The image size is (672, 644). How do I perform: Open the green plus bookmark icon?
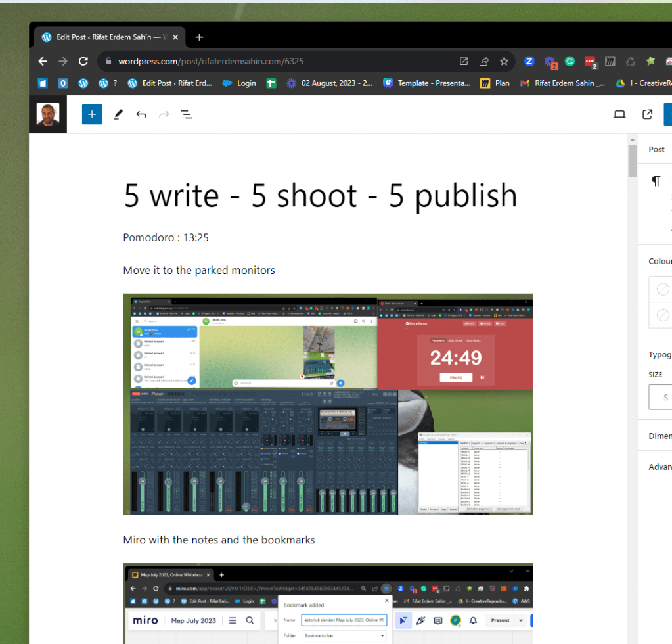tap(271, 83)
